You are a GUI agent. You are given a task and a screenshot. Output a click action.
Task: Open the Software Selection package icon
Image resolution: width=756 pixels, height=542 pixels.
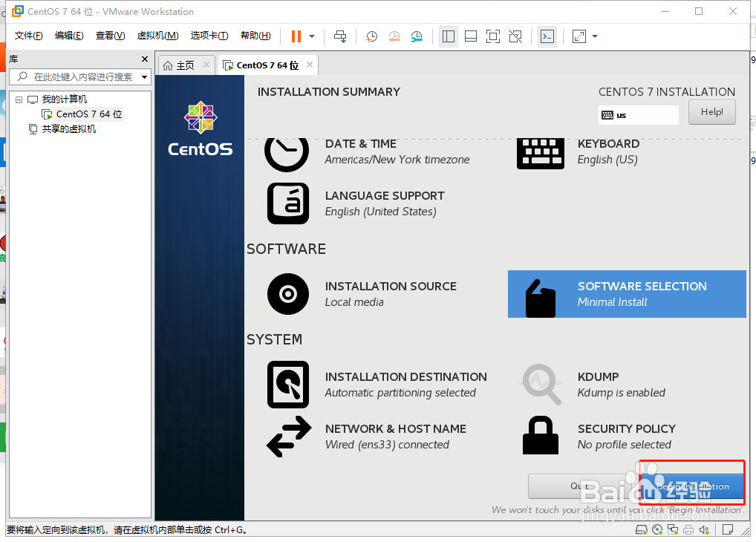pyautogui.click(x=541, y=298)
